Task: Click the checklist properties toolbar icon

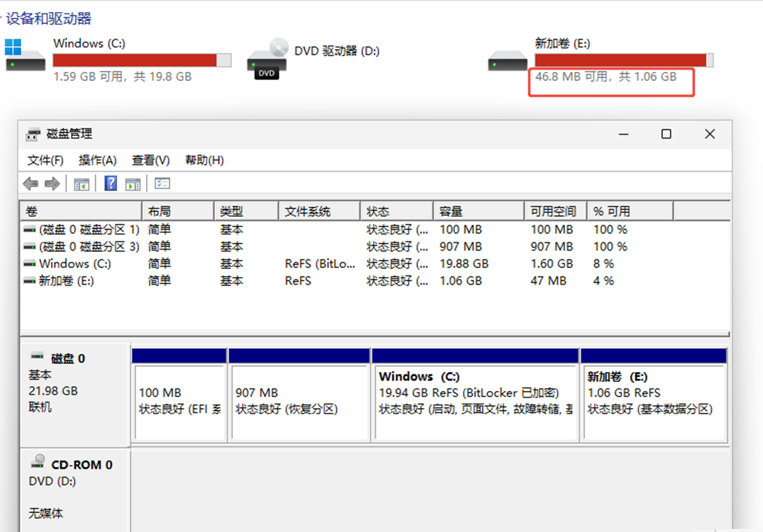Action: [163, 183]
